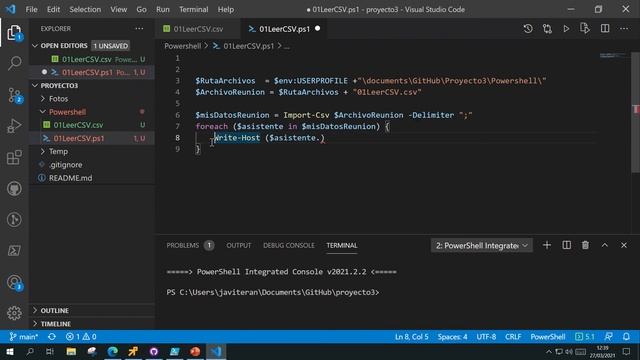Switch to the 01LeerCSV.csv editor tab

198,29
